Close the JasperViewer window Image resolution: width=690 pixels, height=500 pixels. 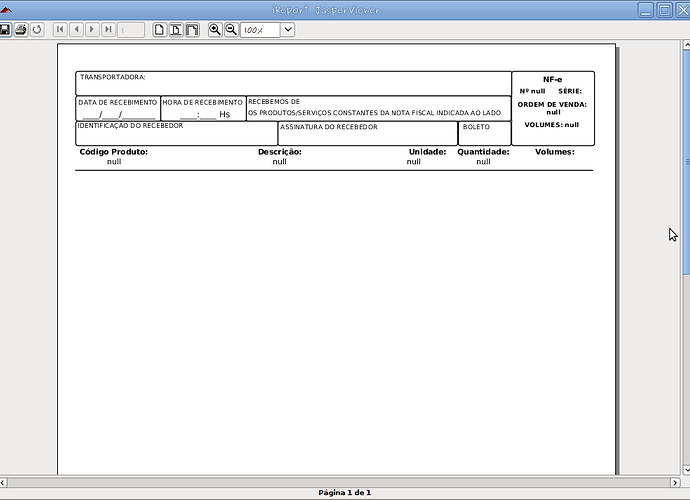point(683,10)
